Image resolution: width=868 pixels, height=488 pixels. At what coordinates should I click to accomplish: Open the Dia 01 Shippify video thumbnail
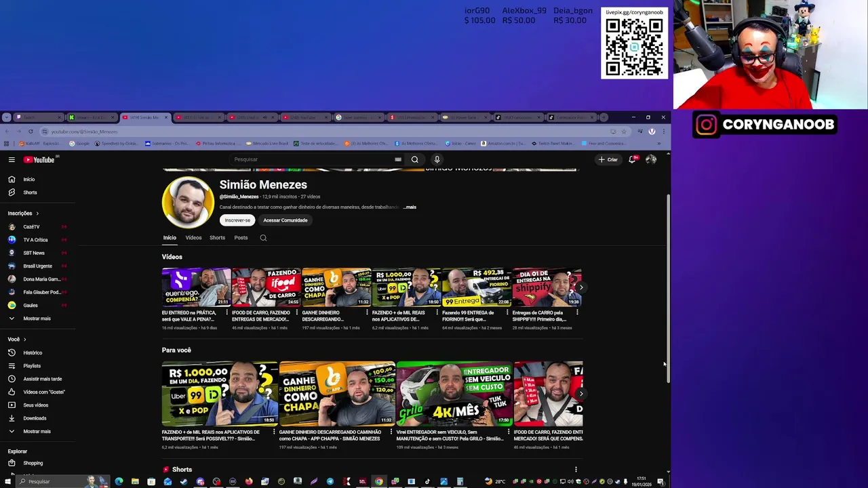[x=547, y=287]
